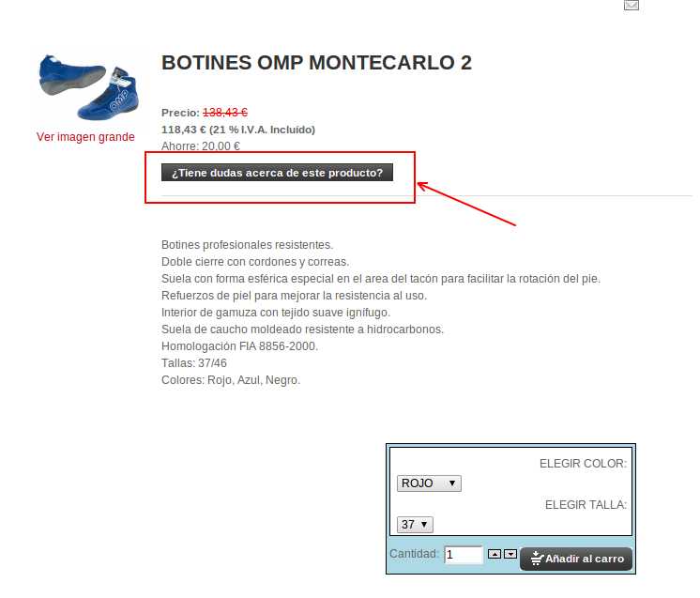Click the 'Cantidad:' label
The image size is (700, 598).
point(414,554)
